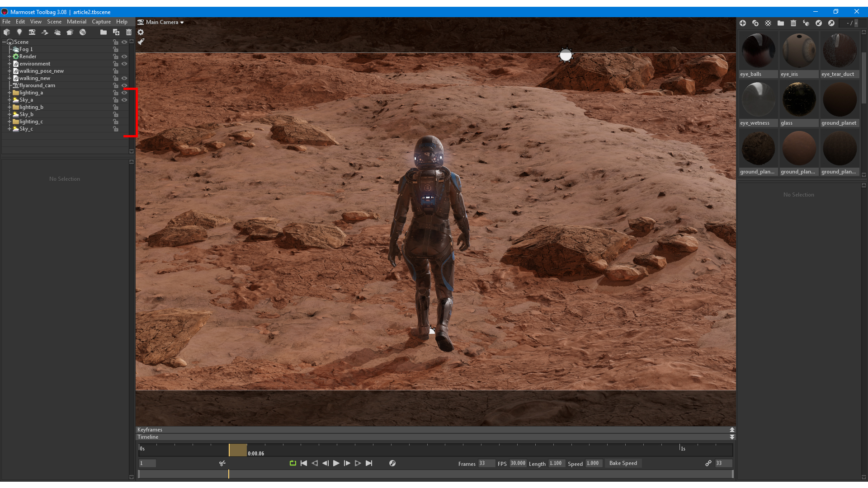Image resolution: width=868 pixels, height=488 pixels.
Task: Add a turntable object from scene toolbar
Action: click(x=83, y=32)
